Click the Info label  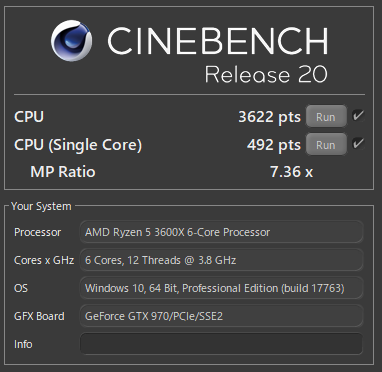point(23,344)
